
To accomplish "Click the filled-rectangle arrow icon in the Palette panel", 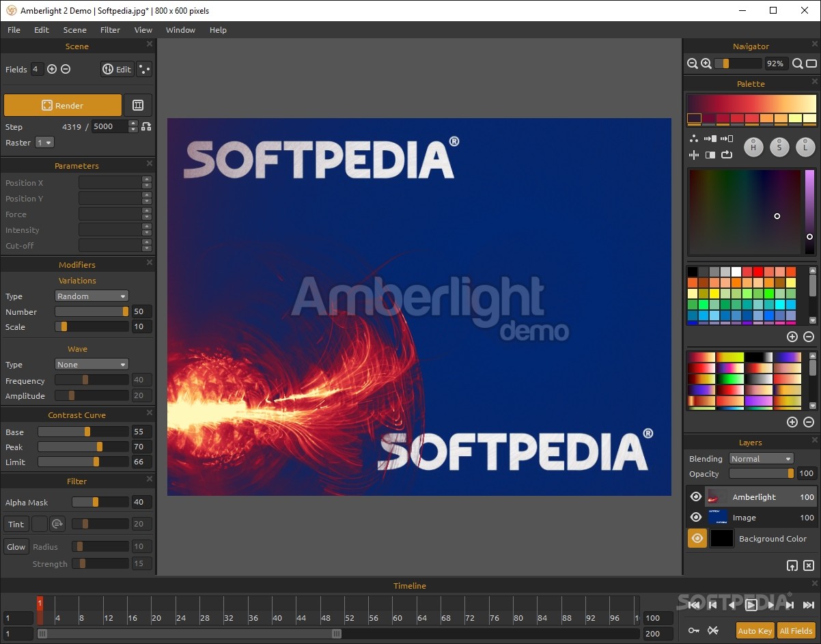I will (710, 139).
